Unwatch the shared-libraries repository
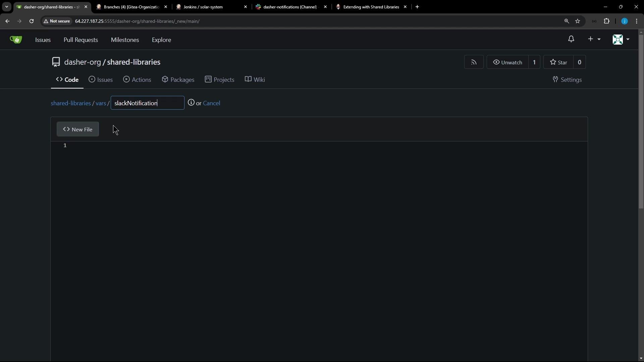644x362 pixels. pos(507,62)
